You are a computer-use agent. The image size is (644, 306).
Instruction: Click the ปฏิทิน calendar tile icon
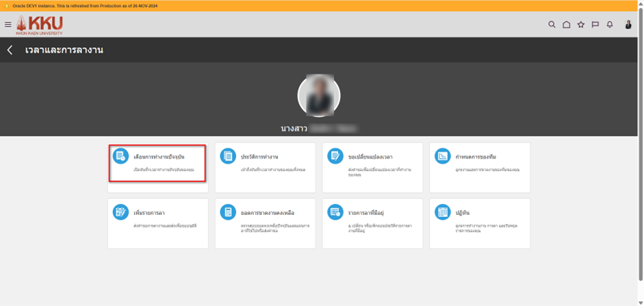pyautogui.click(x=443, y=212)
